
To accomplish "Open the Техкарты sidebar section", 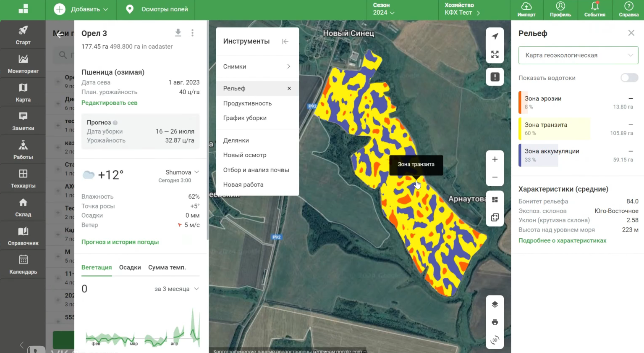I will click(x=23, y=178).
